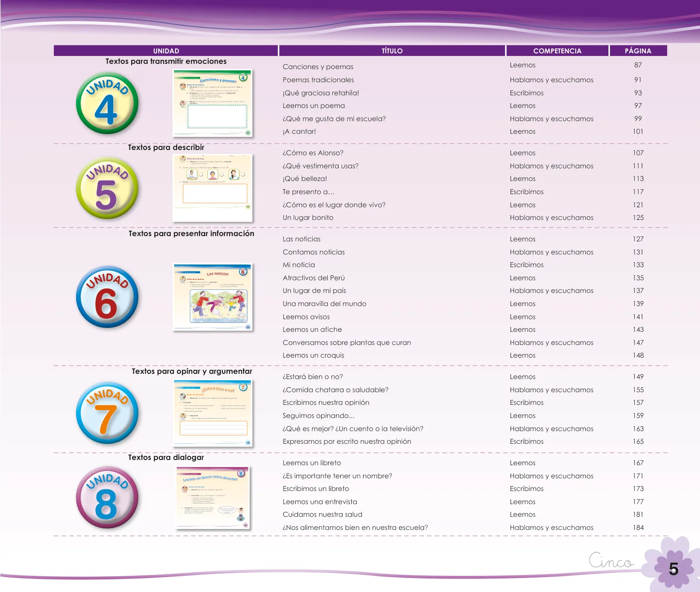Click title Contamos noticias
This screenshot has height=592, width=700.
pos(314,252)
